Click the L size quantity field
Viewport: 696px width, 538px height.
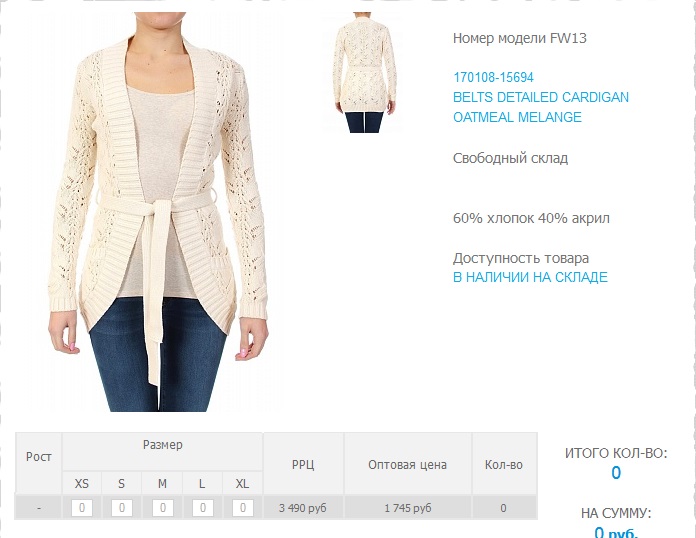point(202,508)
